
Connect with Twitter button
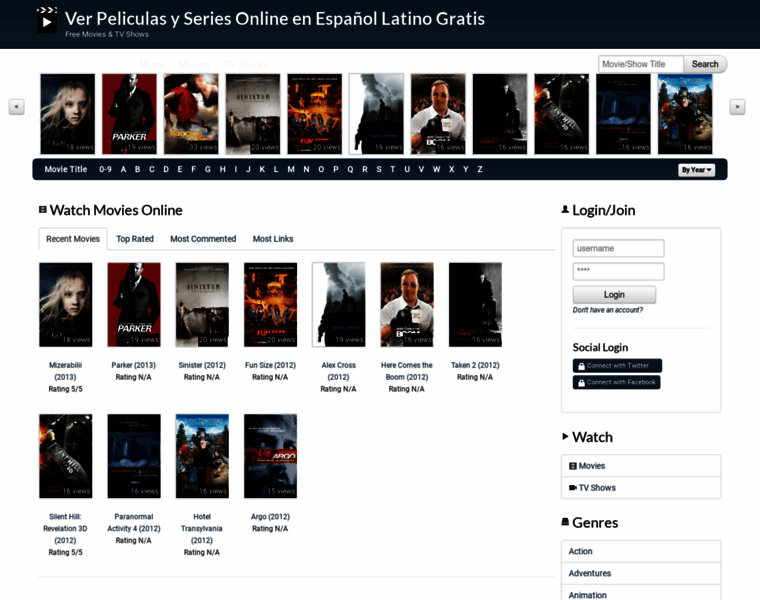coord(617,365)
